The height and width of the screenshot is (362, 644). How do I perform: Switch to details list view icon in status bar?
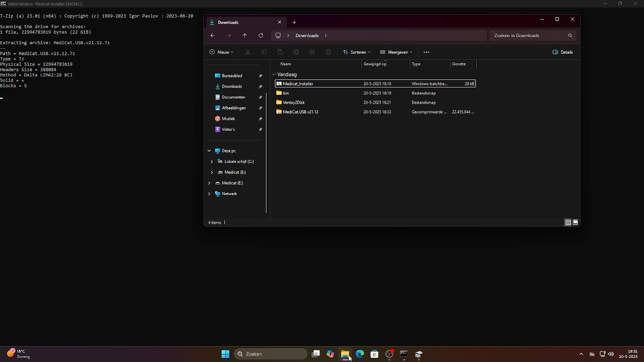click(568, 222)
